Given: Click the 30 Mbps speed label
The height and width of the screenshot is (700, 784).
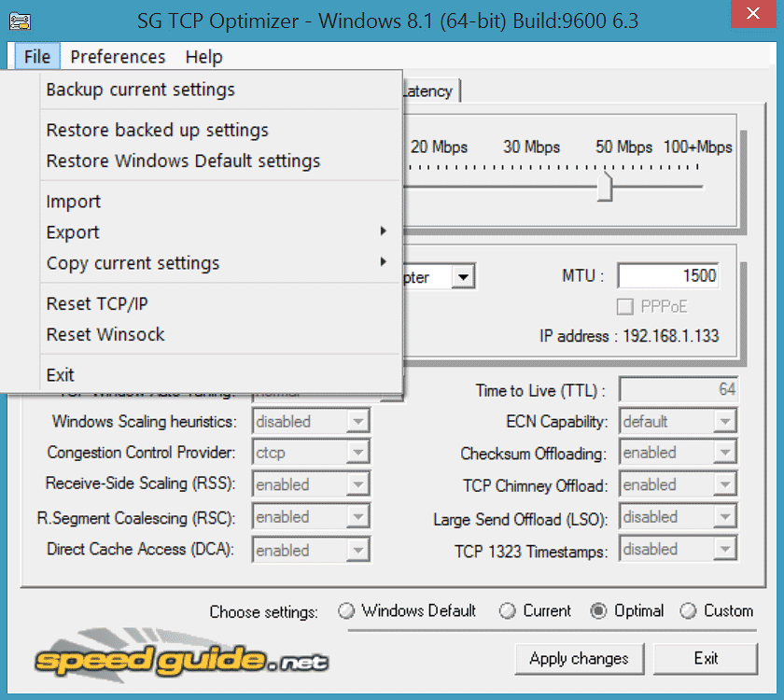Looking at the screenshot, I should (x=531, y=147).
